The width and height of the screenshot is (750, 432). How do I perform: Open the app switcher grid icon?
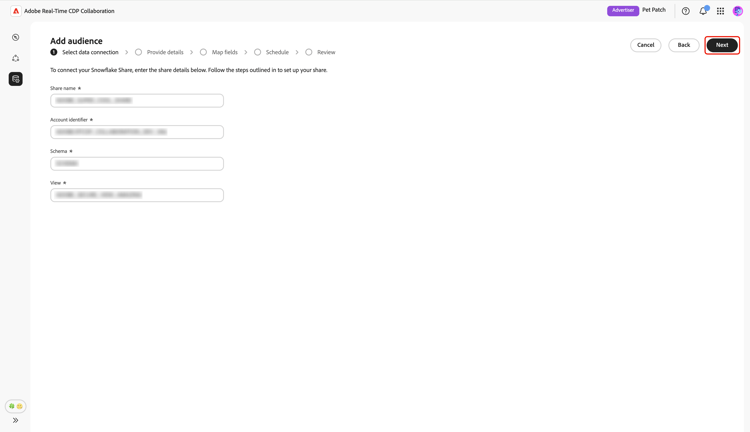click(720, 11)
